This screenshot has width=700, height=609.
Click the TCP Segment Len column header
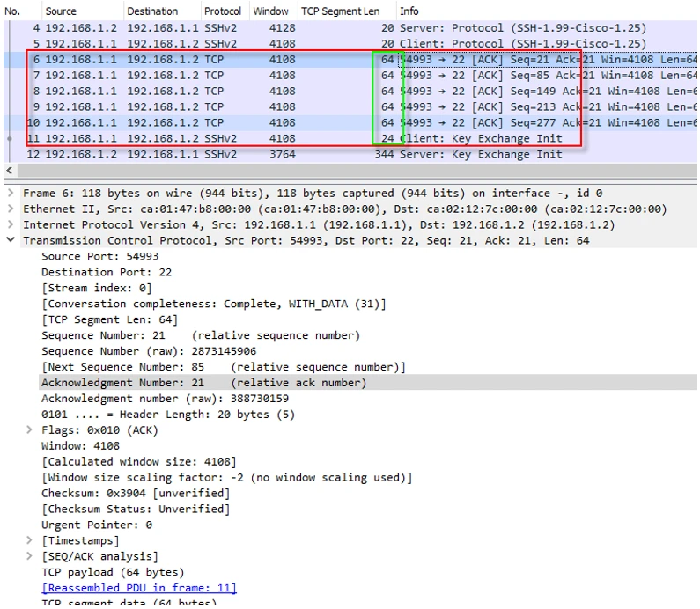pos(341,11)
